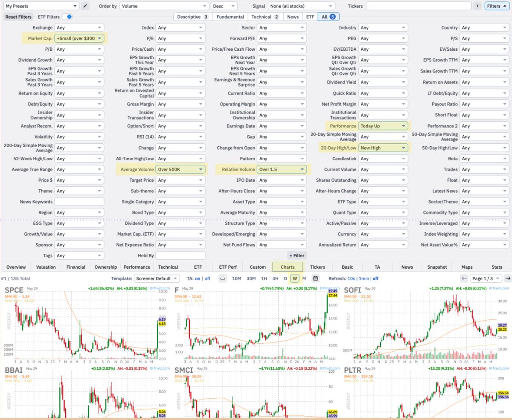This screenshot has width=512, height=420.
Task: Click the + Filter button
Action: 297,255
